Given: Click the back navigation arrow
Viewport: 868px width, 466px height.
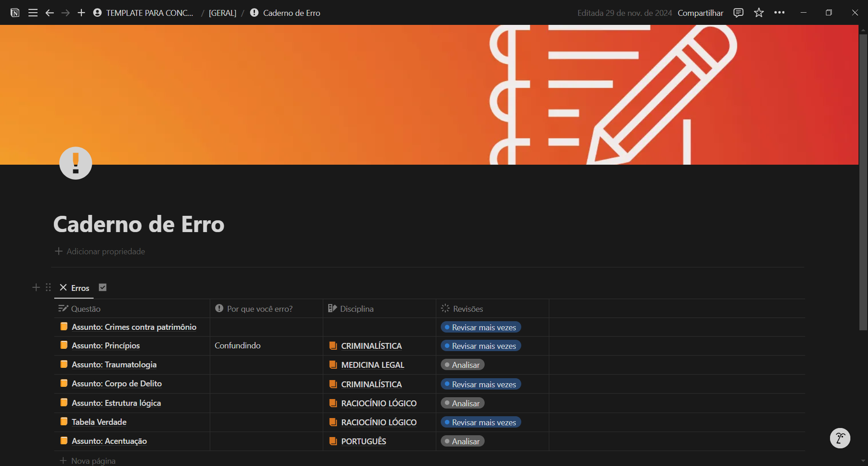Looking at the screenshot, I should (x=50, y=13).
